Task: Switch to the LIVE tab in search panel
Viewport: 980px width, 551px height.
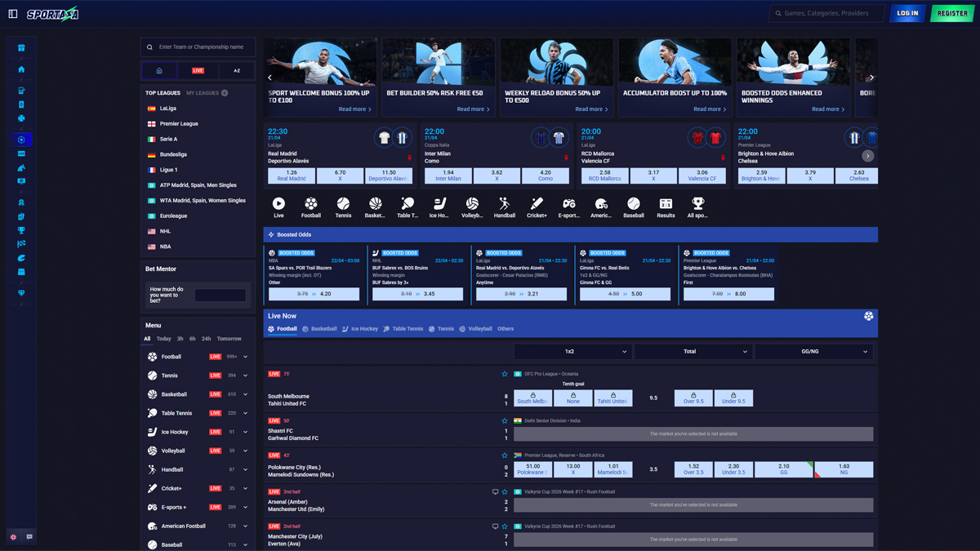Action: [198, 71]
